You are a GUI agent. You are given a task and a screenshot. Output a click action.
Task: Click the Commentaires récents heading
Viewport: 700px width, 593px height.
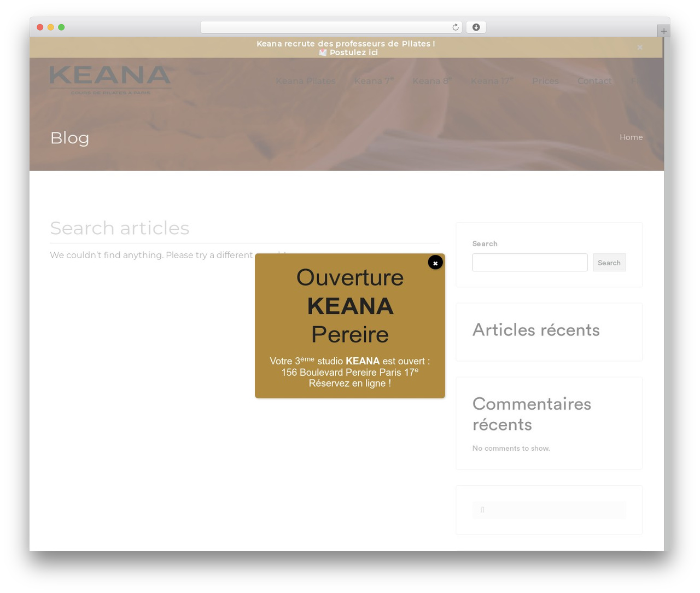point(532,414)
